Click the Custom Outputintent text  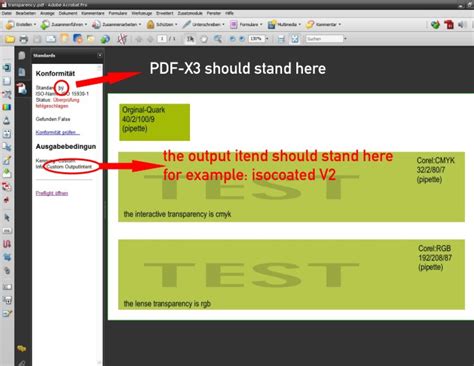point(69,167)
